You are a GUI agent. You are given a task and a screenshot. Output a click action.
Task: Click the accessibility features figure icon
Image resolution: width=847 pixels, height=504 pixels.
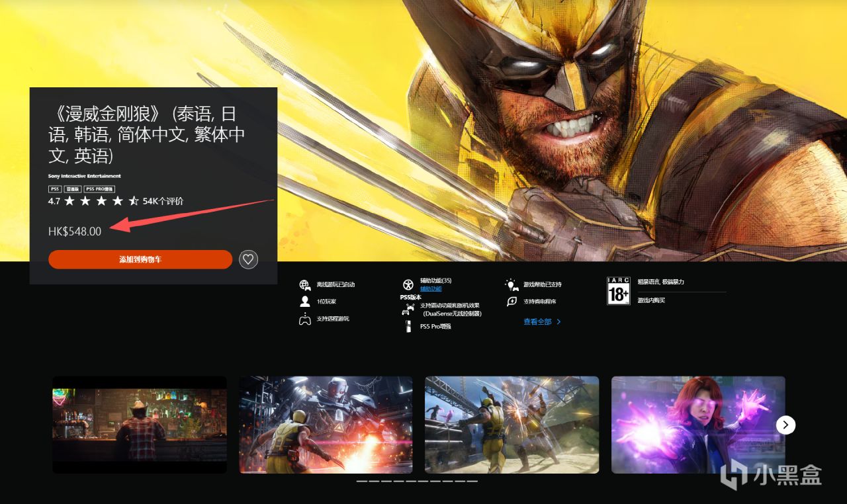tap(408, 285)
